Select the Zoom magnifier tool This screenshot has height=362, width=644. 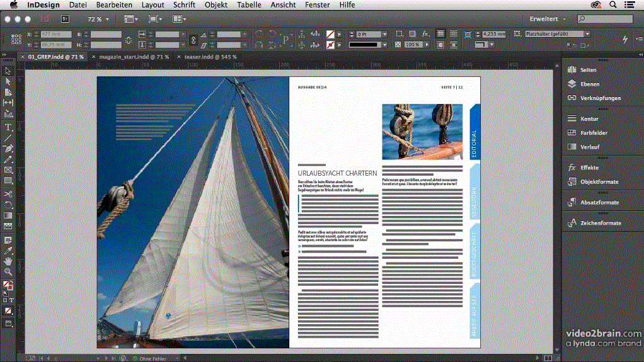[x=8, y=271]
